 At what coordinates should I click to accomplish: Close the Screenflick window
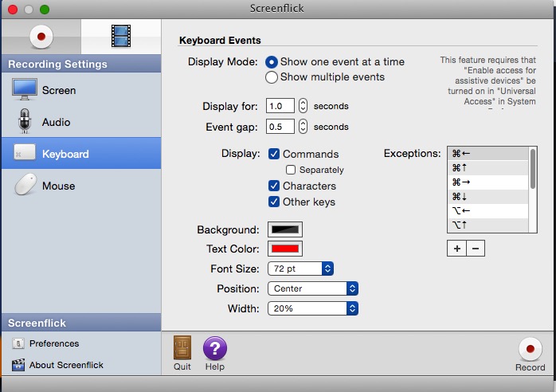[13, 10]
